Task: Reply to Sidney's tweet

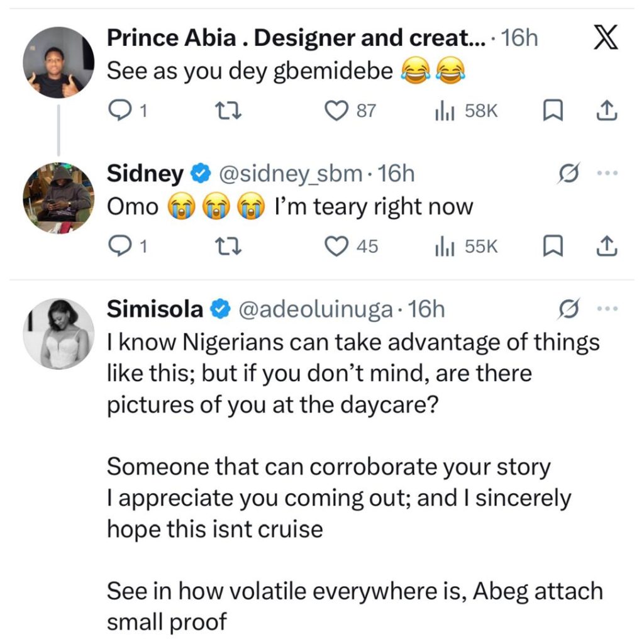Action: tap(118, 247)
